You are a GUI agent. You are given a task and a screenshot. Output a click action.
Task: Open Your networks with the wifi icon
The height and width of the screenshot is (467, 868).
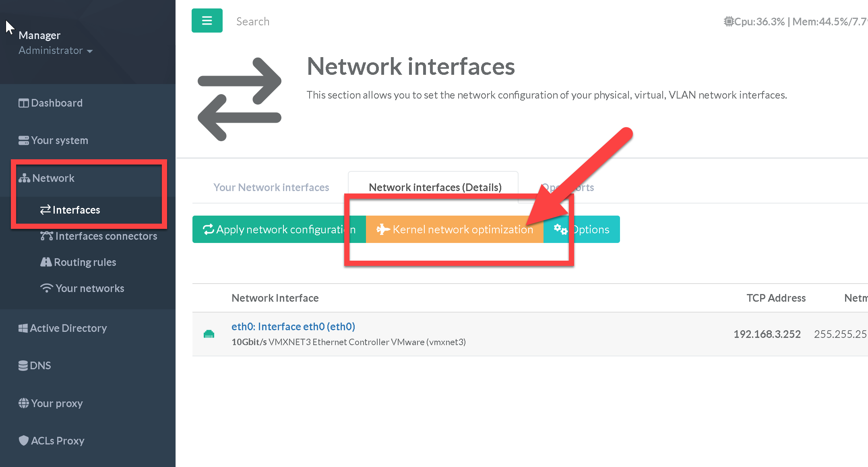click(83, 288)
